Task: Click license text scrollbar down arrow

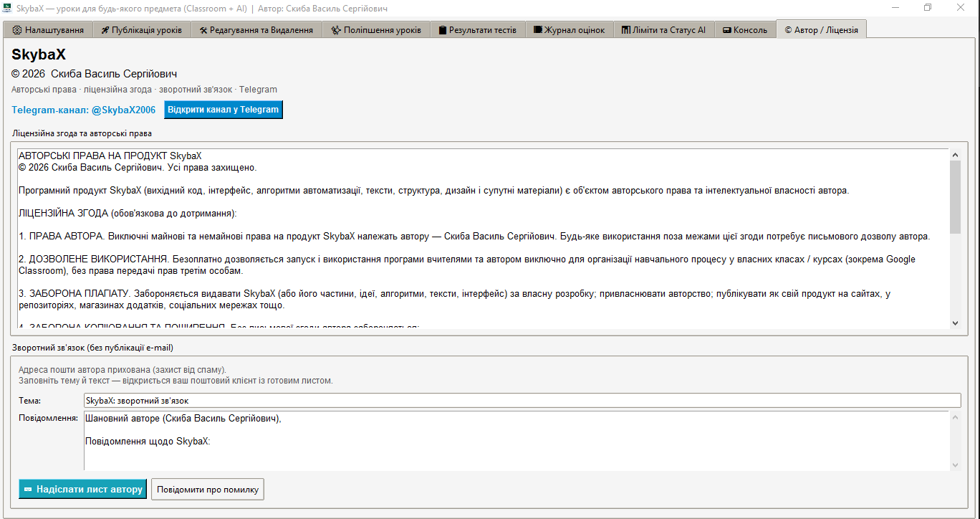Action: (955, 323)
